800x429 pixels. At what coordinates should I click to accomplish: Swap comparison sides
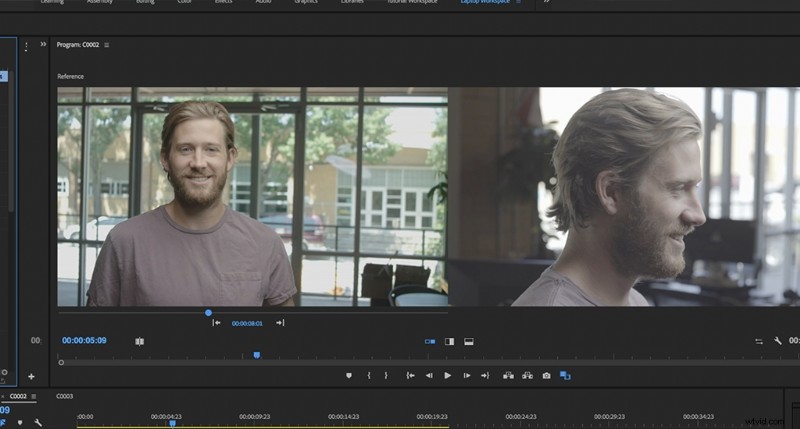point(759,341)
